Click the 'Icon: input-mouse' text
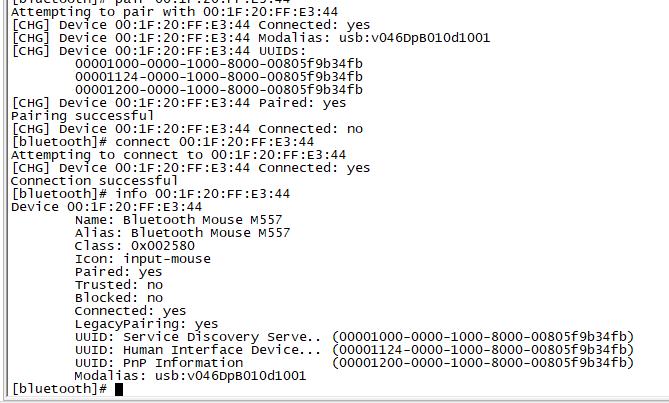 point(143,259)
